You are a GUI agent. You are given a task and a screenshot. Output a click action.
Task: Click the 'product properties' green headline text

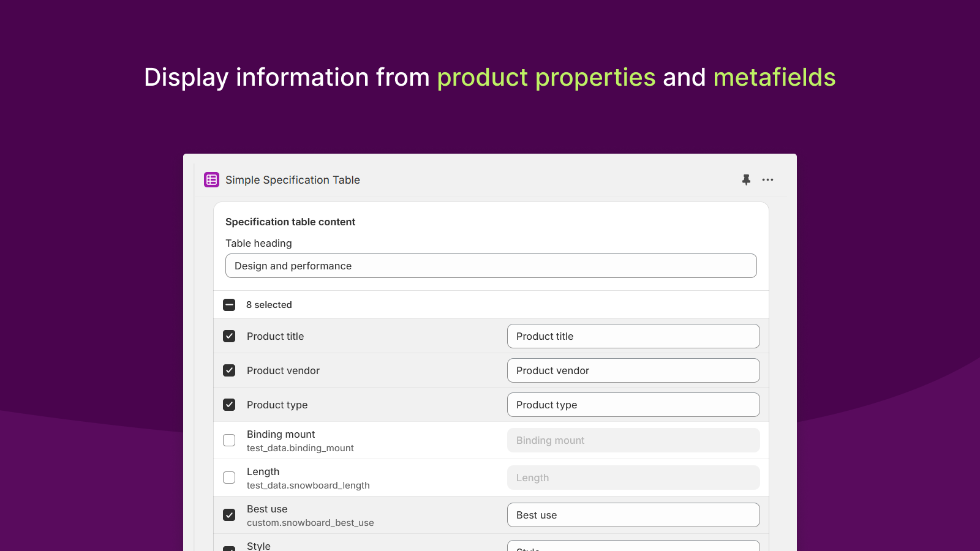click(546, 78)
